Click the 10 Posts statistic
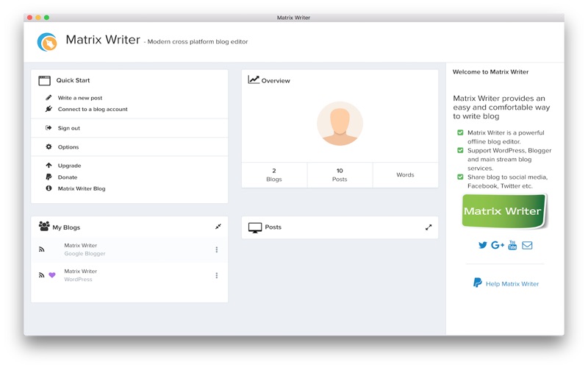This screenshot has height=368, width=588. point(340,175)
